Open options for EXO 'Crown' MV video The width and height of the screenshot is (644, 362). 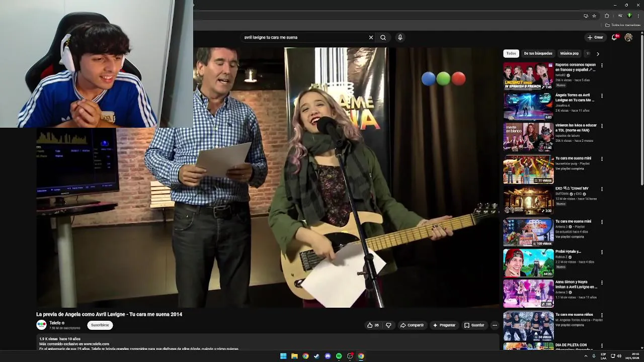602,189
